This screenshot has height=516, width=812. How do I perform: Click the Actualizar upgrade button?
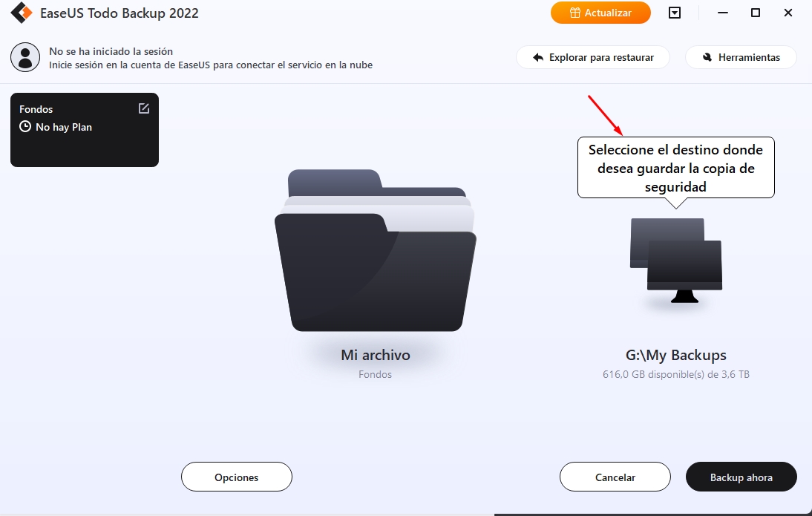[x=600, y=13]
